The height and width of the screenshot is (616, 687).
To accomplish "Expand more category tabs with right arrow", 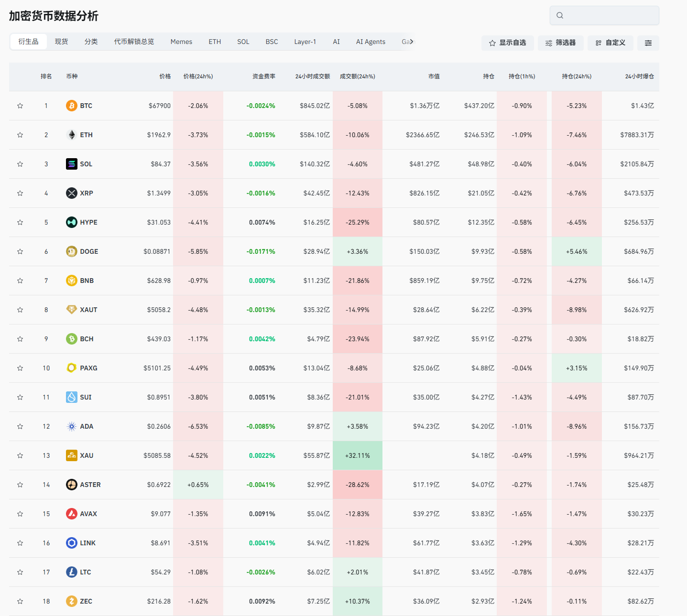I will pos(412,42).
